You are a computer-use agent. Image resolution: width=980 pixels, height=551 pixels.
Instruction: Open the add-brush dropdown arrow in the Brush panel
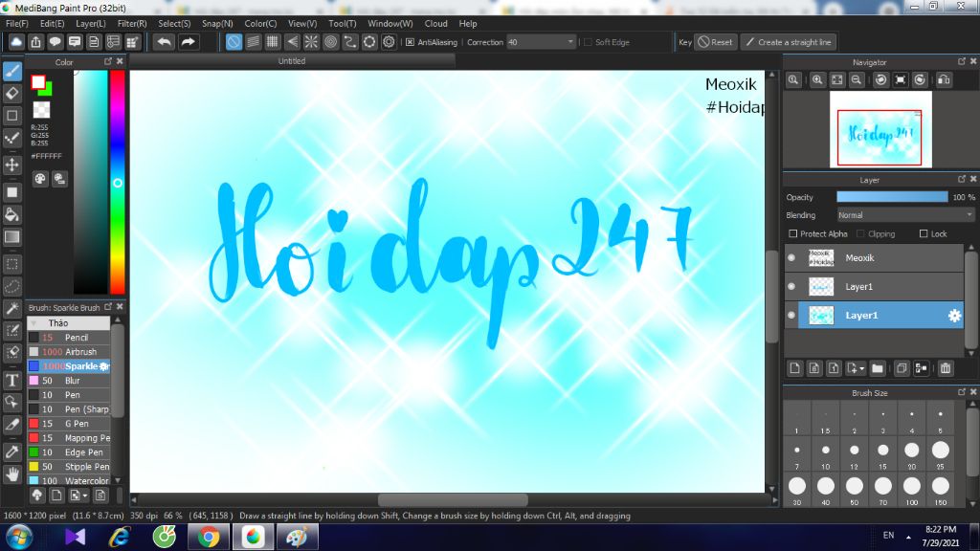pos(85,496)
